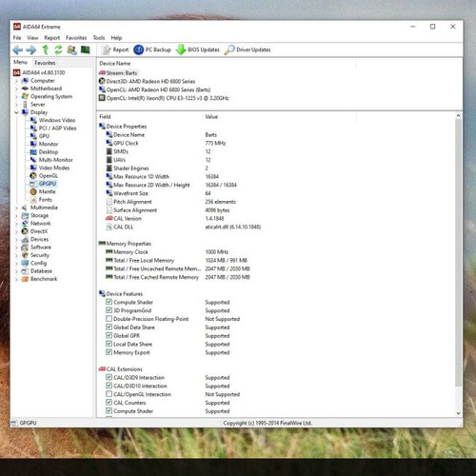Toggle the 3D ProgramGrid checkbox
Viewport: 476px width, 476px height.
(x=109, y=310)
